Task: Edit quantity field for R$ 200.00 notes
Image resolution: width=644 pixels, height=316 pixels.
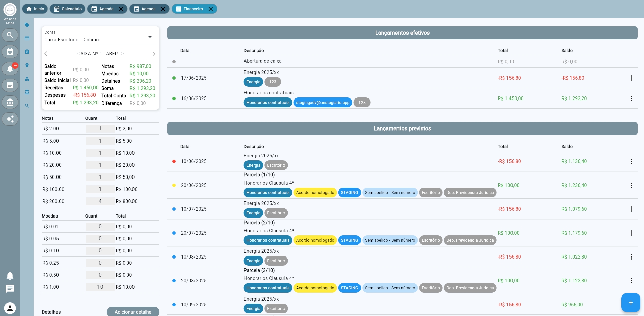Action: [100, 201]
